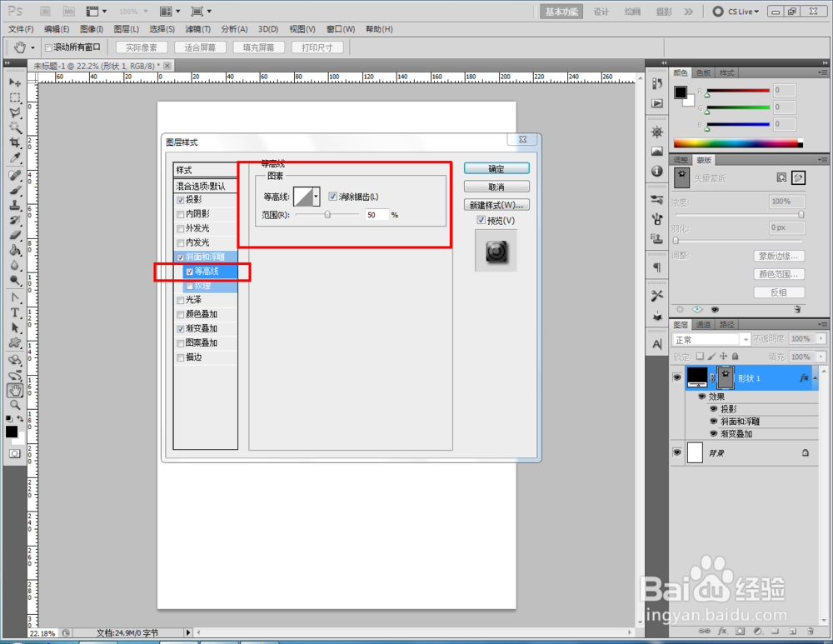This screenshot has height=644, width=833.
Task: Open the 文件(F) menu
Action: click(x=21, y=29)
